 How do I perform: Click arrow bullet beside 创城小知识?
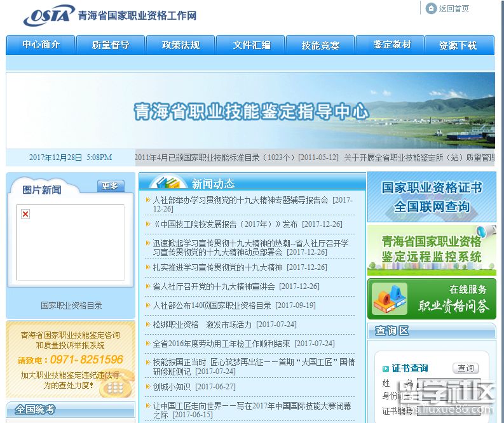point(148,386)
